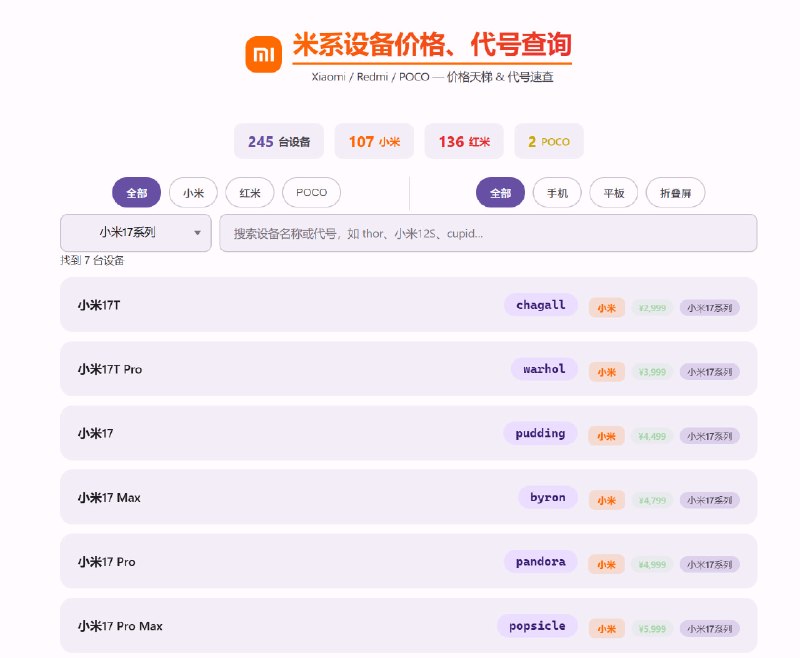The height and width of the screenshot is (658, 800).
Task: Filter by 红米 brand
Action: click(x=250, y=192)
